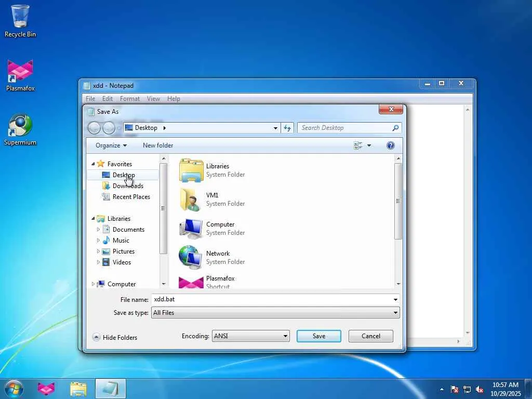The height and width of the screenshot is (399, 532).
Task: Click the Save button
Action: 319,336
